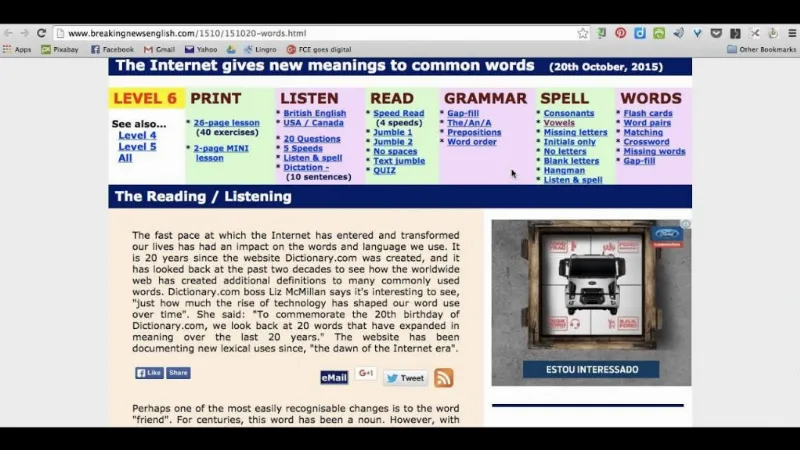
Task: Click the Tweet button
Action: 406,378
